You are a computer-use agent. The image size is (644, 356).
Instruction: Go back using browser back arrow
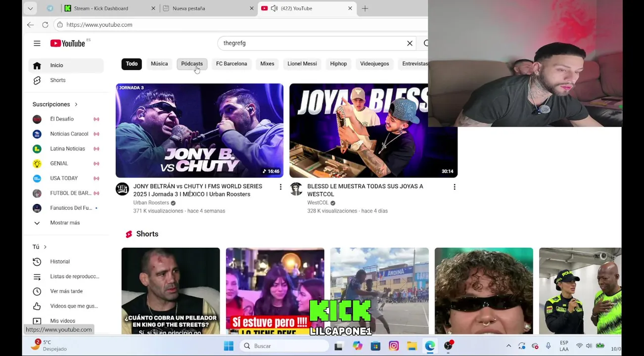31,25
